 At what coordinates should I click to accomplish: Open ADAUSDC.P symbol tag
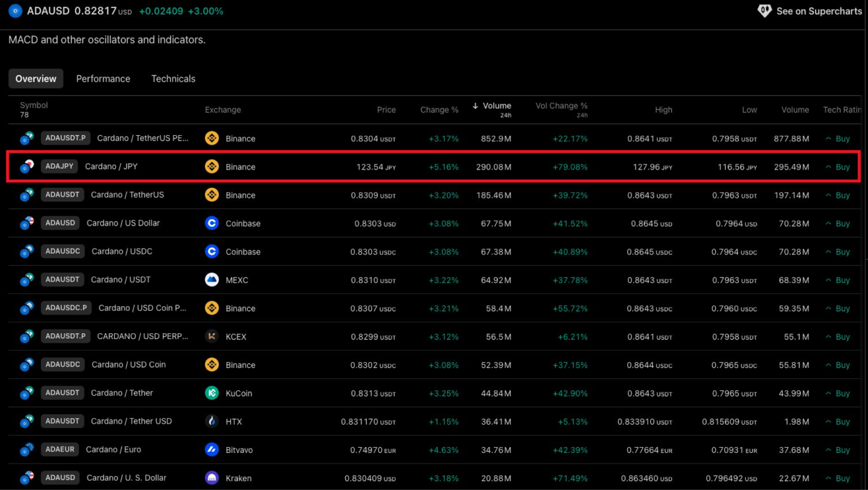(66, 308)
